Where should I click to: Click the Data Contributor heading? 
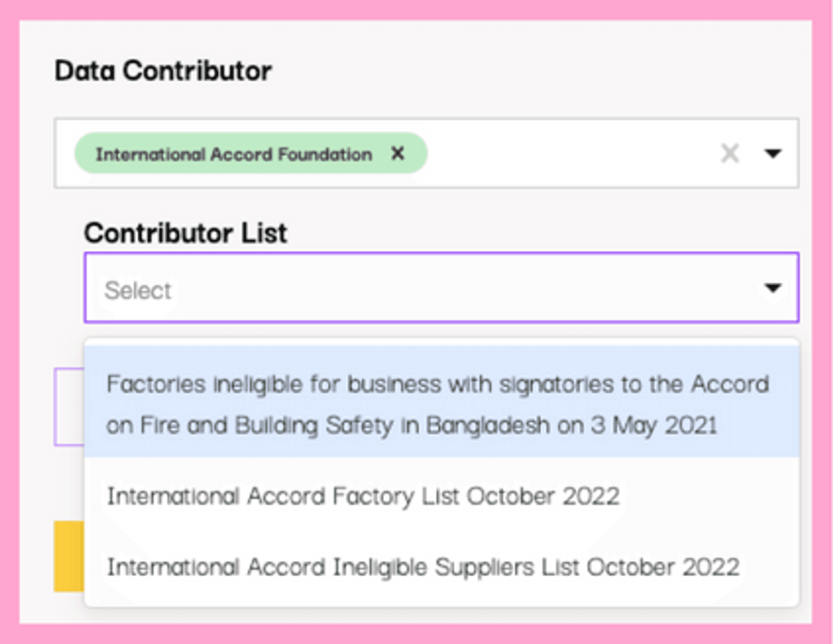163,71
